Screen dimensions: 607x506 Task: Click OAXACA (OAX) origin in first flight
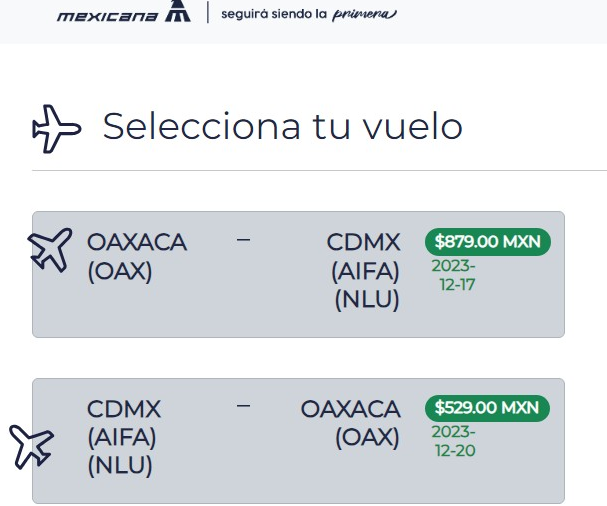(x=137, y=256)
